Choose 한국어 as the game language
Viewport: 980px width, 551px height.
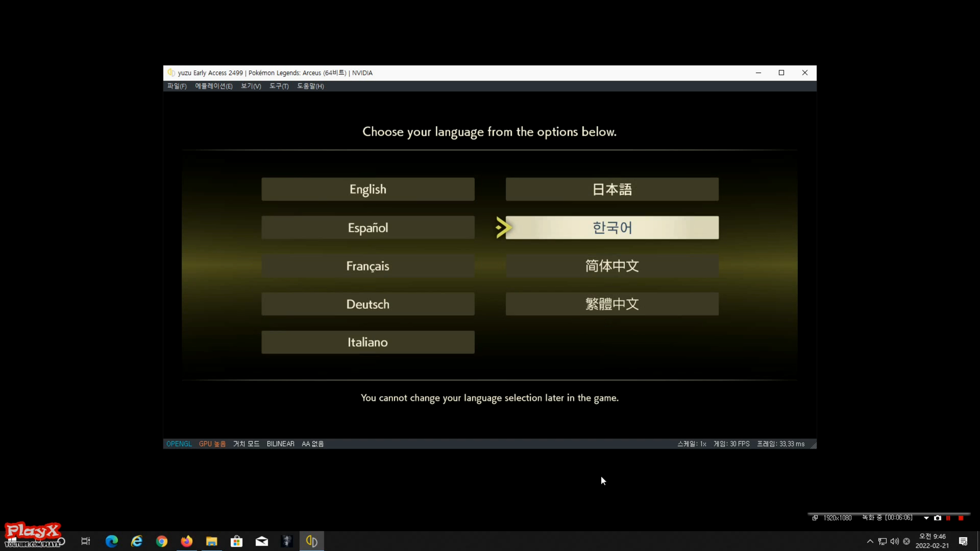(x=612, y=228)
